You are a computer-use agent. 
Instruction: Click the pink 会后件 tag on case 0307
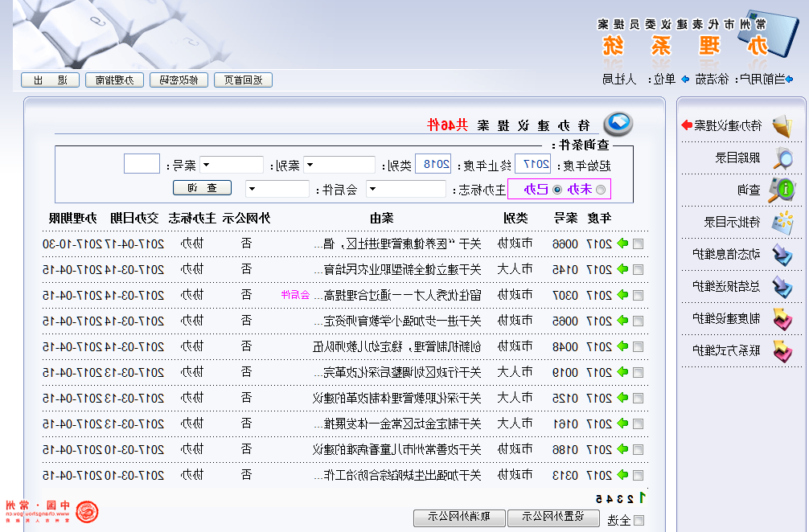296,295
